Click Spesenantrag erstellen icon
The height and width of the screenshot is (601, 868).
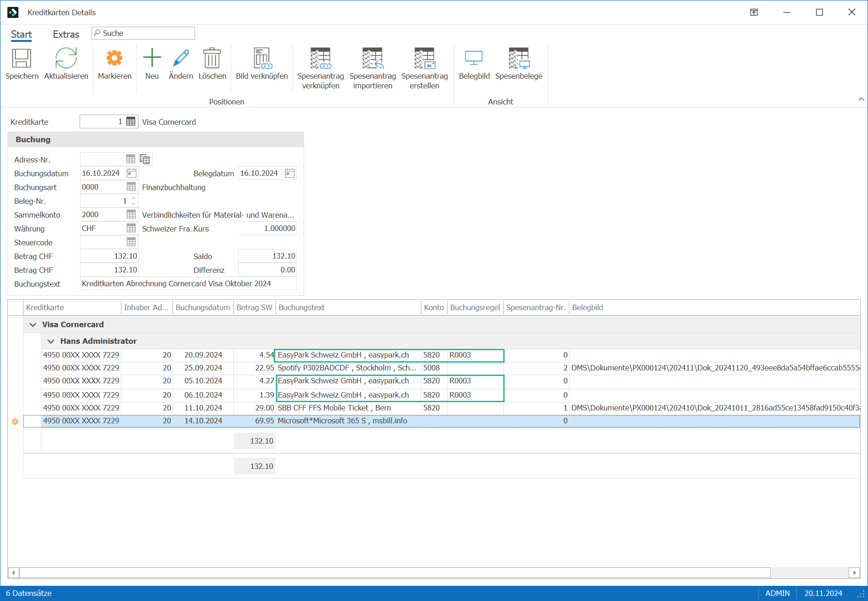pos(425,58)
